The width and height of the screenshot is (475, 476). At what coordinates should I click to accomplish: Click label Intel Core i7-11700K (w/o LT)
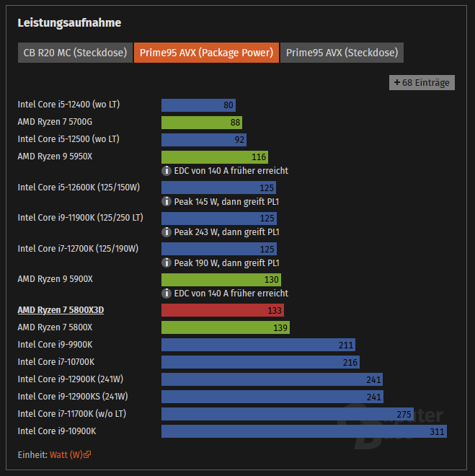[x=72, y=414]
